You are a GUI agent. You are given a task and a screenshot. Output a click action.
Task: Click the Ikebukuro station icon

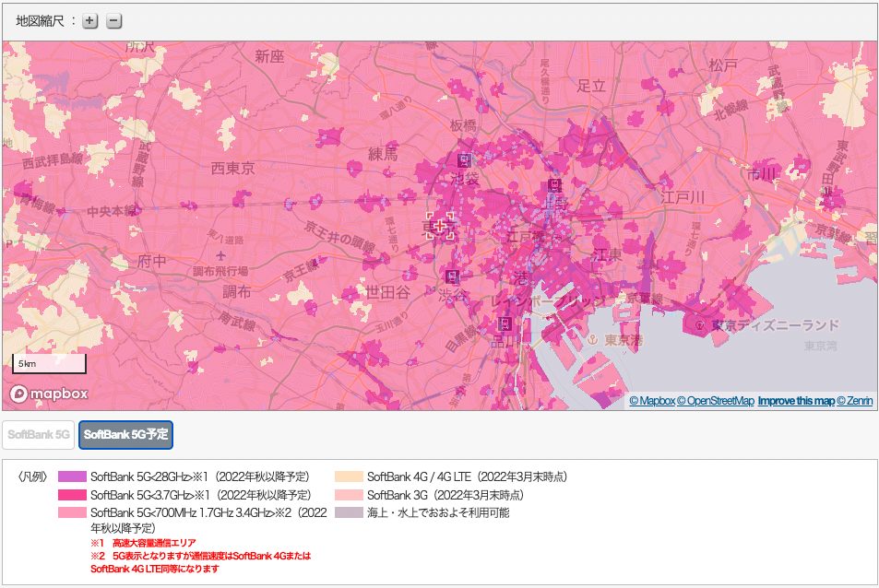coord(464,159)
